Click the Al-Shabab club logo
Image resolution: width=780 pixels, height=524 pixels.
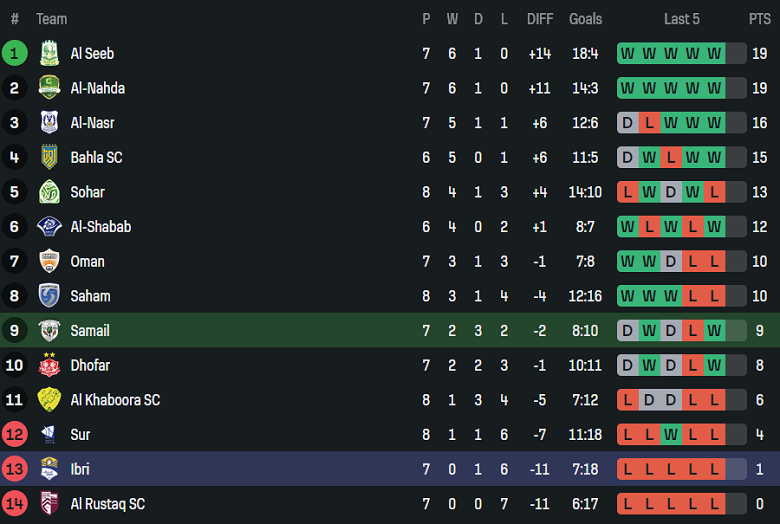[49, 227]
